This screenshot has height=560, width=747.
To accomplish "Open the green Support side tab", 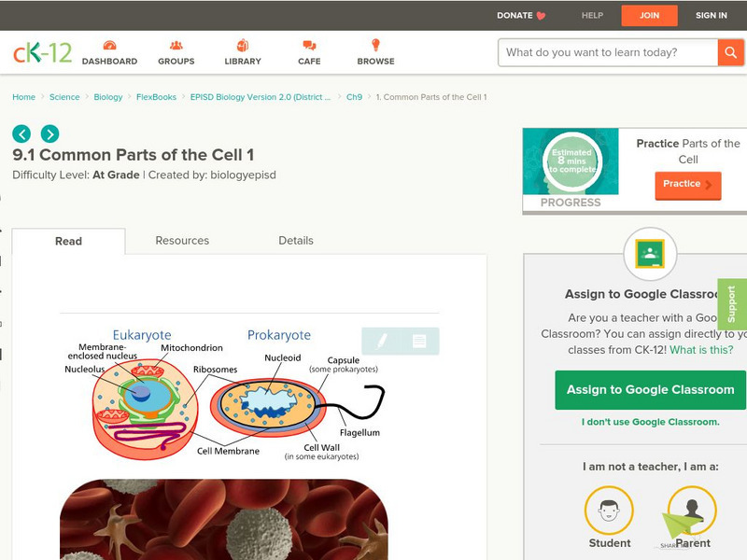I will pos(732,304).
